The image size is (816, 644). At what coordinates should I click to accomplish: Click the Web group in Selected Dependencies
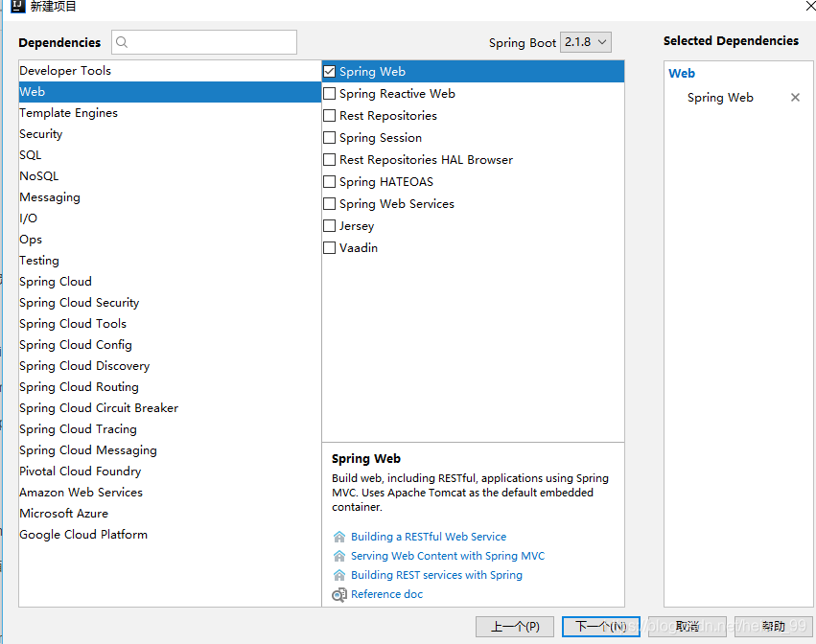tap(682, 74)
